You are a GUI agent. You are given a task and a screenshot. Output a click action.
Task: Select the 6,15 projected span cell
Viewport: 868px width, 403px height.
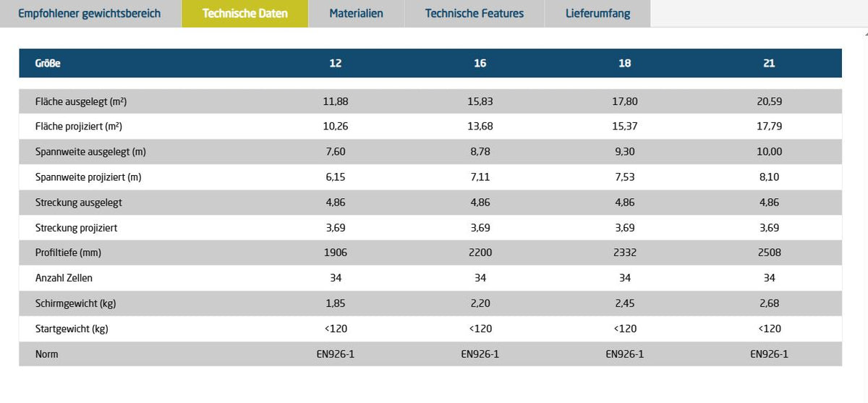click(x=336, y=177)
